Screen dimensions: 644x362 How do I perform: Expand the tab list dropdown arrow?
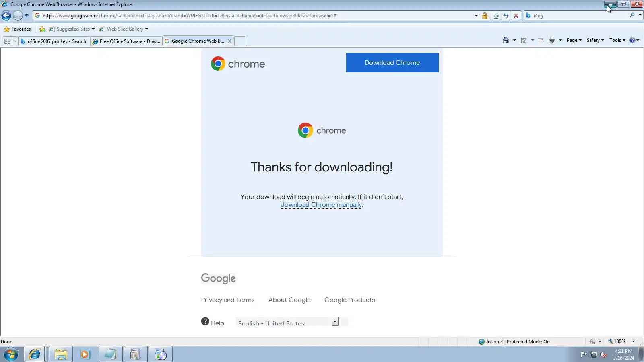[x=15, y=41]
